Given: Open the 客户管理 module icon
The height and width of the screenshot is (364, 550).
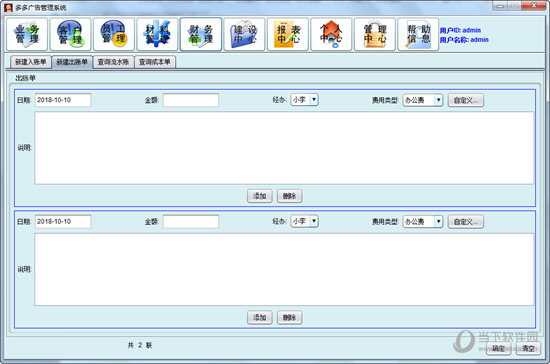Looking at the screenshot, I should 71,34.
